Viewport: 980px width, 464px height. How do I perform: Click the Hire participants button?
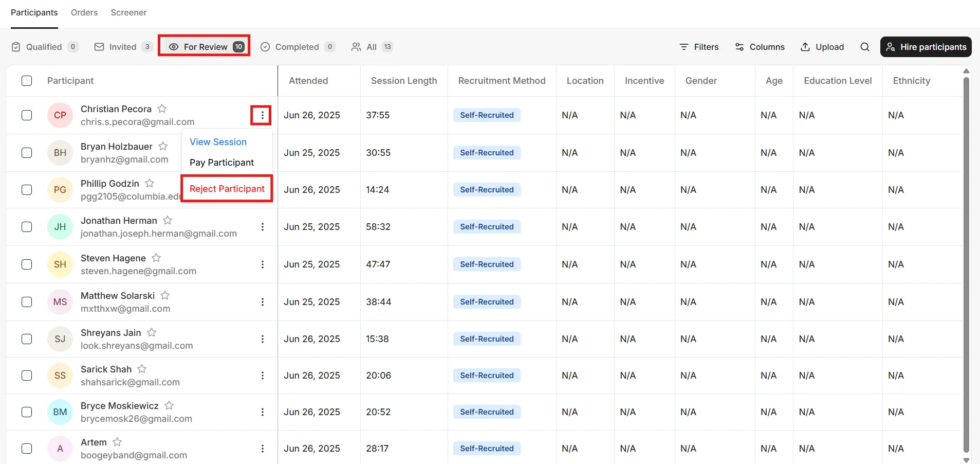point(926,47)
